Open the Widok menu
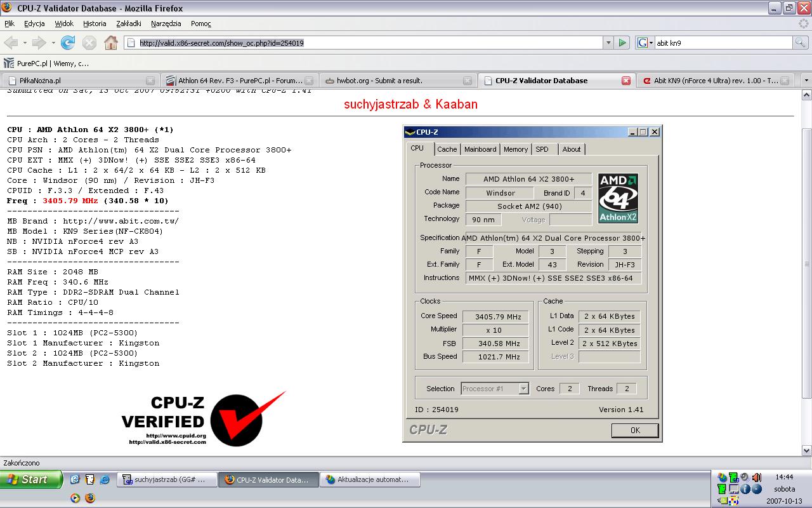Viewport: 812px width, 508px height. click(64, 23)
